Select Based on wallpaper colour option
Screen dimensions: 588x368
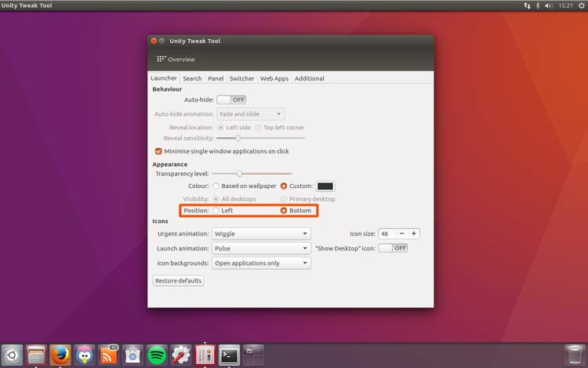tap(216, 186)
